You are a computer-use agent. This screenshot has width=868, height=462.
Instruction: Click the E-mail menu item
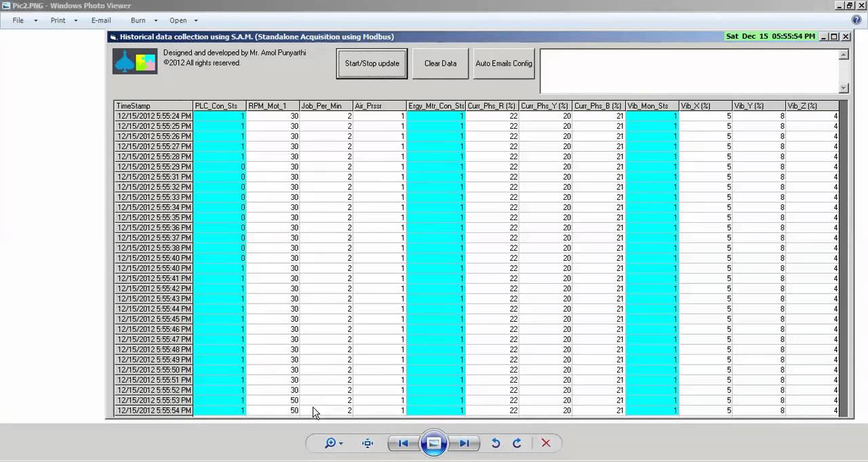(101, 20)
